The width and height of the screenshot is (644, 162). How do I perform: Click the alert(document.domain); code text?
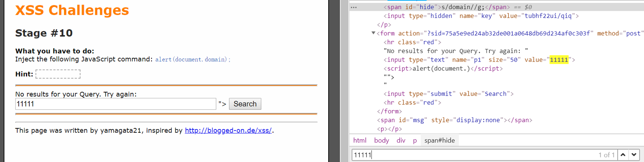point(193,59)
